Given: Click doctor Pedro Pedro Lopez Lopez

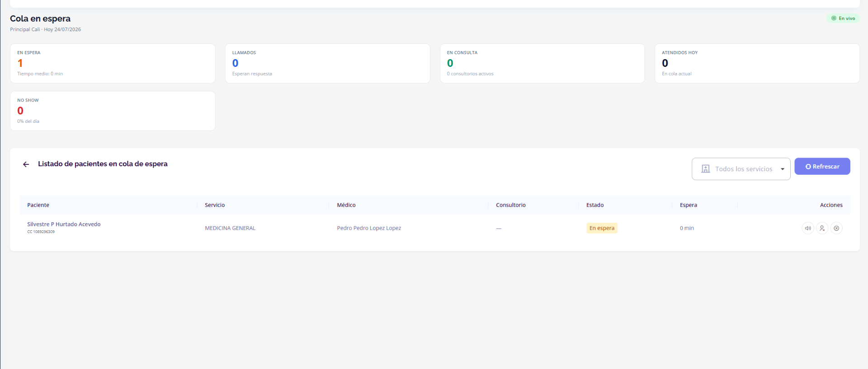Looking at the screenshot, I should pos(369,228).
